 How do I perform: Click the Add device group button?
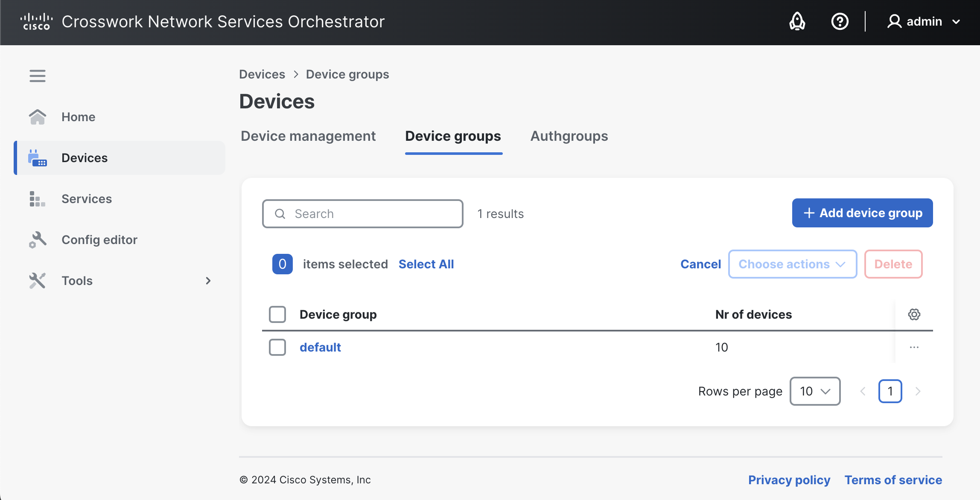point(862,213)
